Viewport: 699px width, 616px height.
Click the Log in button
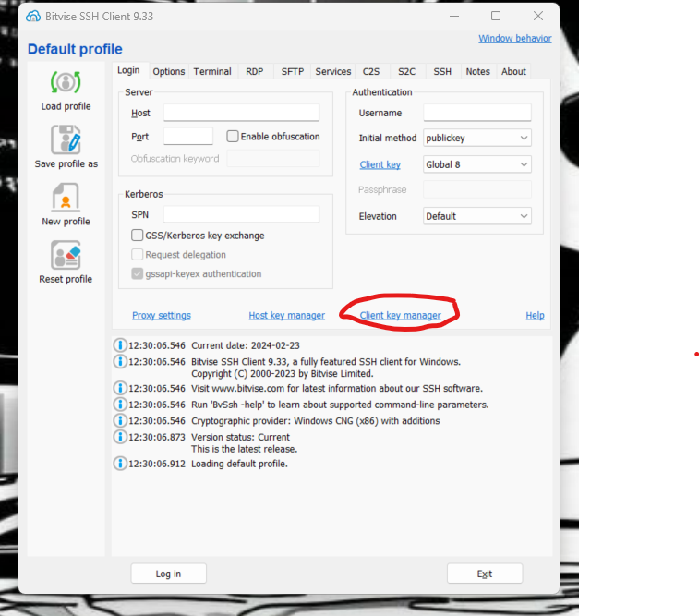[x=168, y=574]
